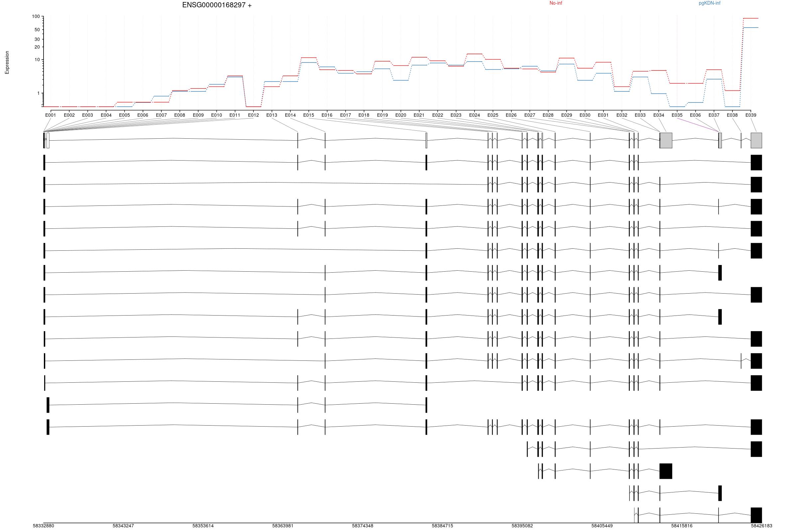This screenshot has width=798, height=532.
Task: Click exon label E039
Action: 751,115
